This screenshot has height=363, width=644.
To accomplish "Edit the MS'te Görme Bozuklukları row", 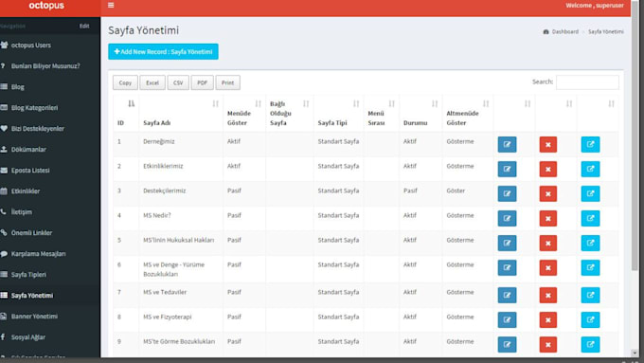I will tap(507, 344).
